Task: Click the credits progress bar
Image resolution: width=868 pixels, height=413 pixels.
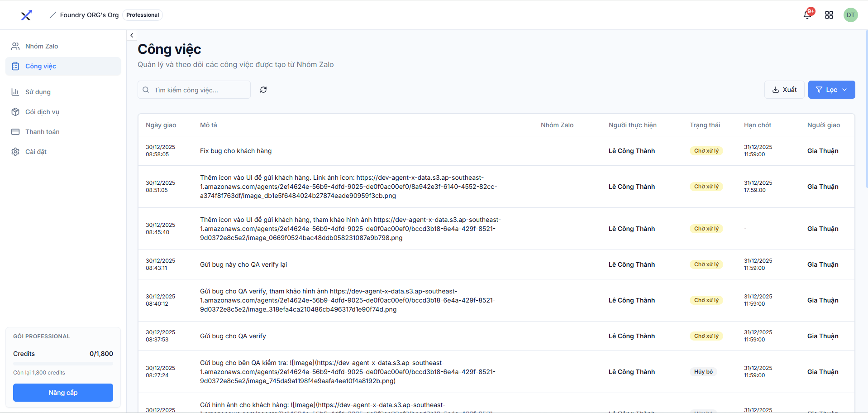Action: [63, 364]
